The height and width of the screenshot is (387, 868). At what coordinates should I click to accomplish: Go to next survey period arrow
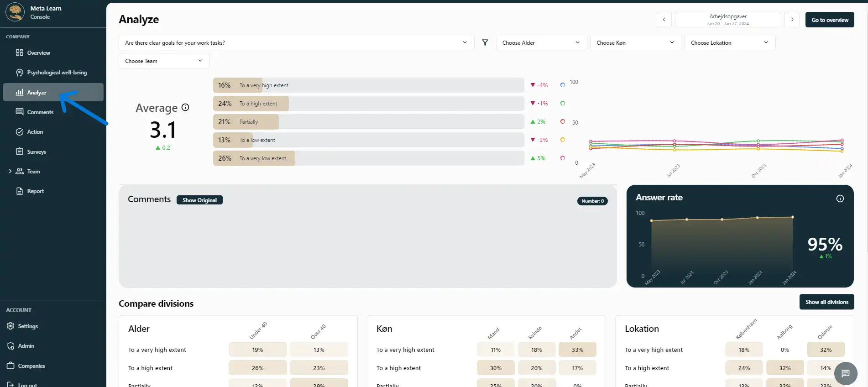(792, 20)
